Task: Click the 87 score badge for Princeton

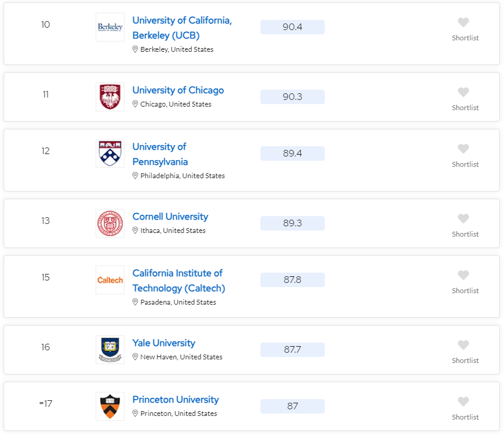Action: [292, 406]
